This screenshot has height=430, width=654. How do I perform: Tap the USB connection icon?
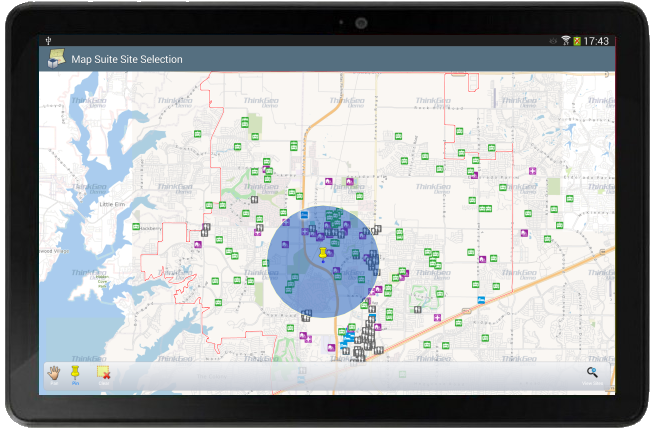[48, 41]
